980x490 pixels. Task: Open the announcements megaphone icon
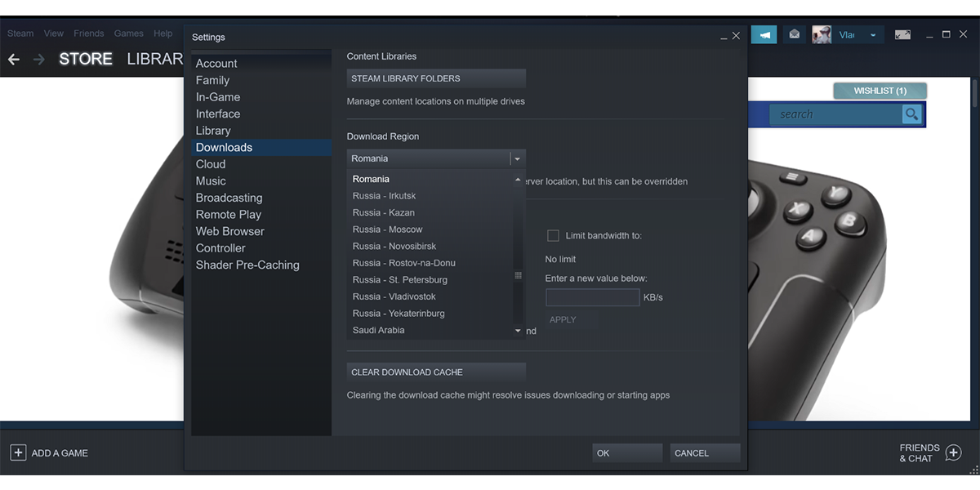coord(764,34)
